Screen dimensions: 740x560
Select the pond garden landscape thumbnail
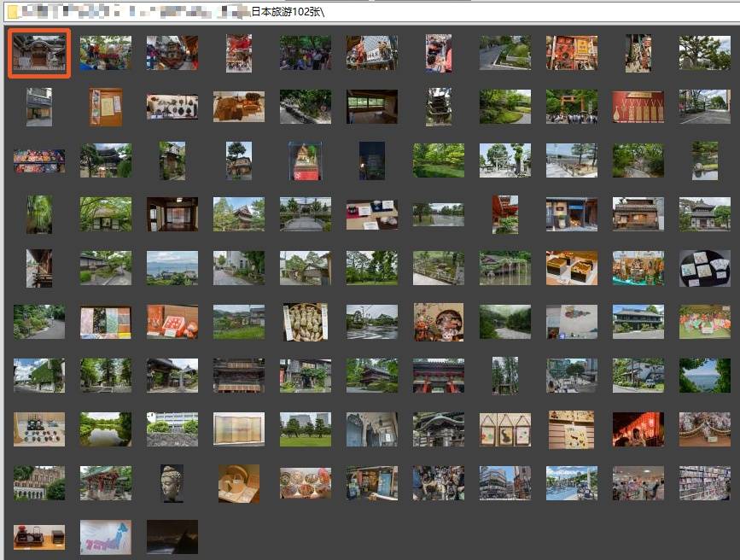click(105, 429)
